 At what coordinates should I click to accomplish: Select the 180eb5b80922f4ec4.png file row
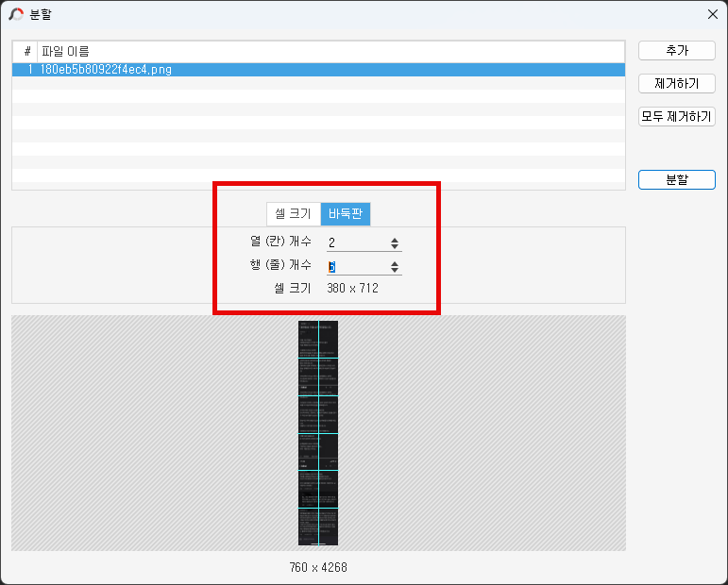(x=318, y=70)
